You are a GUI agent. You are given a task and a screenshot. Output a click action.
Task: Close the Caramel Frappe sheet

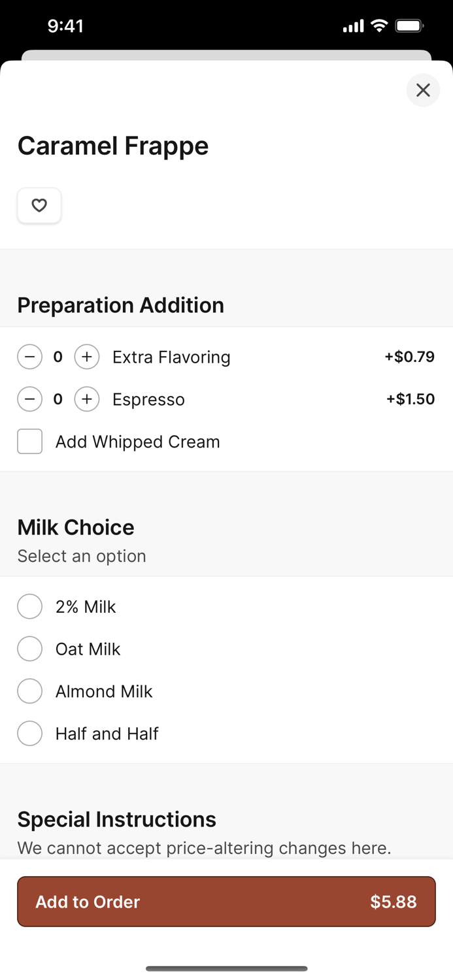[423, 90]
